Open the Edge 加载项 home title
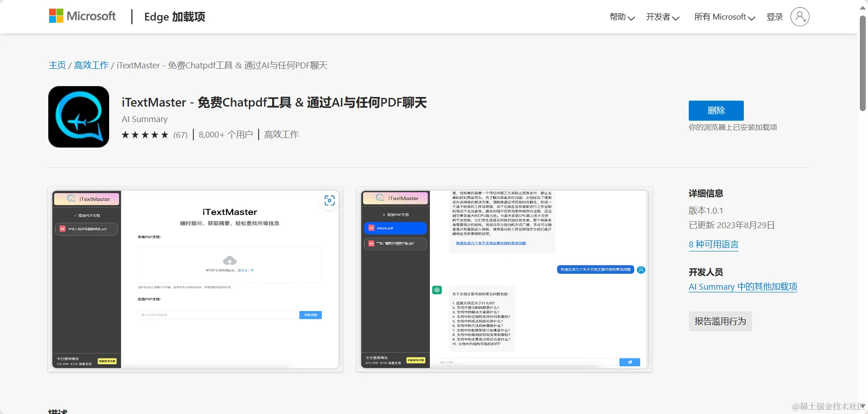 175,17
